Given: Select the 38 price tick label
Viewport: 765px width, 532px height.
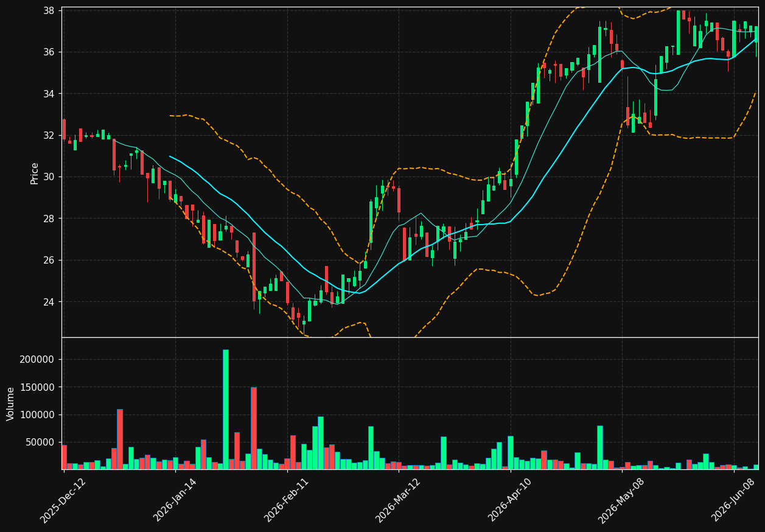Looking at the screenshot, I should [50, 11].
